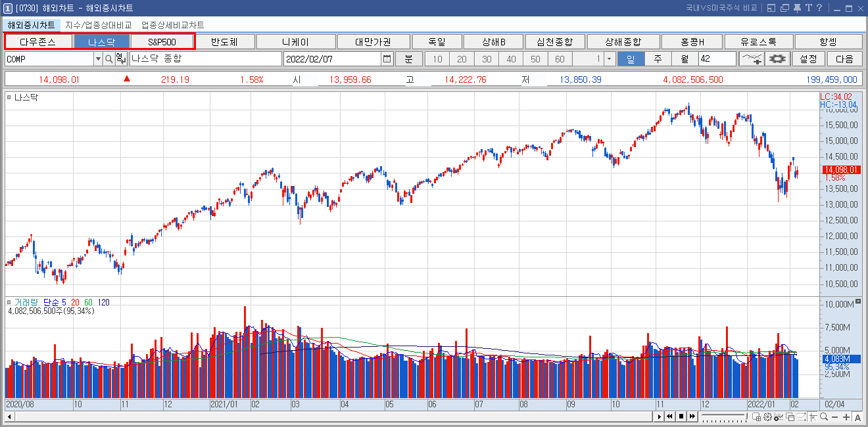
Task: Select the 대만가권 index button
Action: point(373,42)
